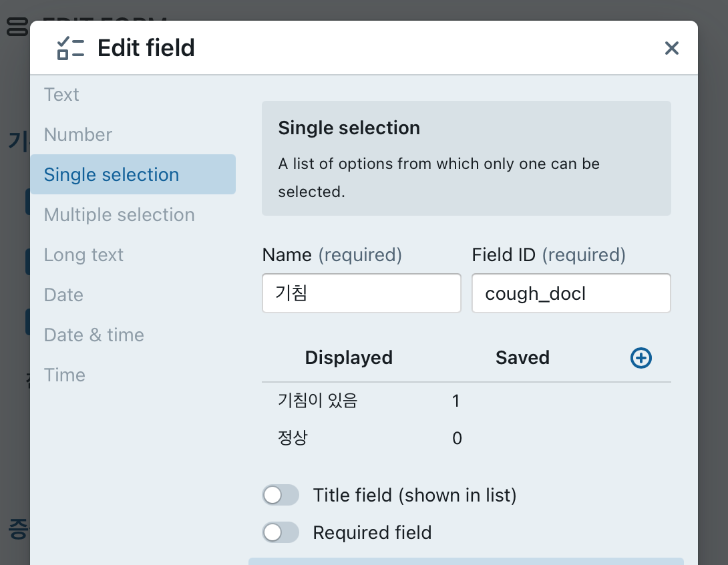Pick the Long text field type
The width and height of the screenshot is (728, 565).
83,255
